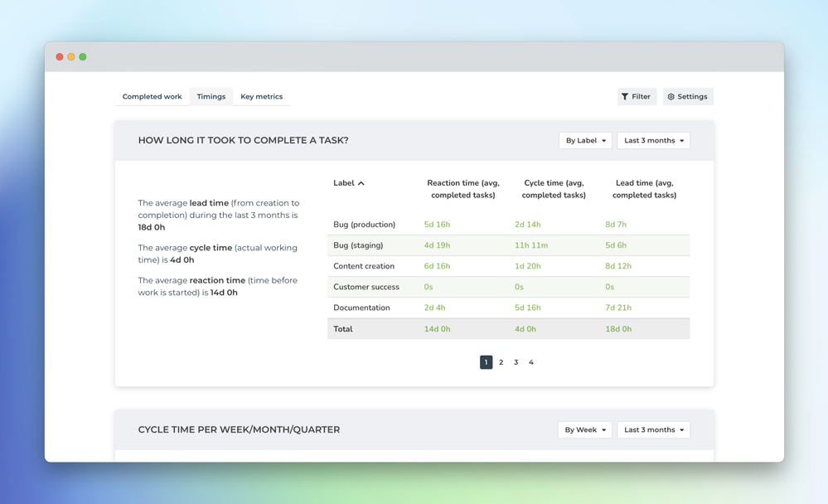Screen dimensions: 828x504
Task: Sort by Reaction time column header
Action: 463,189
